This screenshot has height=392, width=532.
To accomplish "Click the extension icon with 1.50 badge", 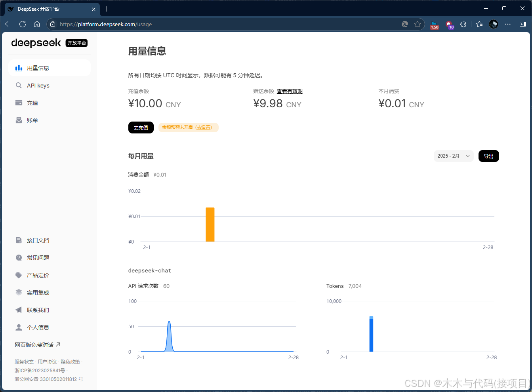I will [435, 25].
